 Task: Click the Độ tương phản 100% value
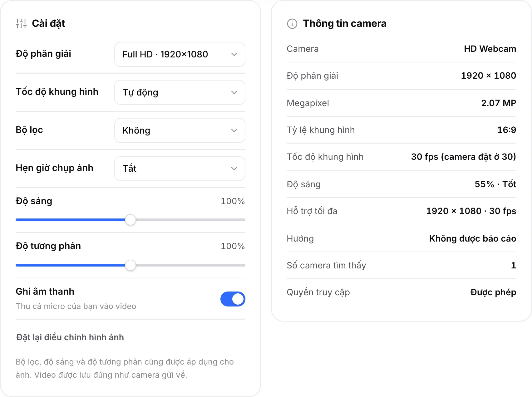tap(233, 246)
